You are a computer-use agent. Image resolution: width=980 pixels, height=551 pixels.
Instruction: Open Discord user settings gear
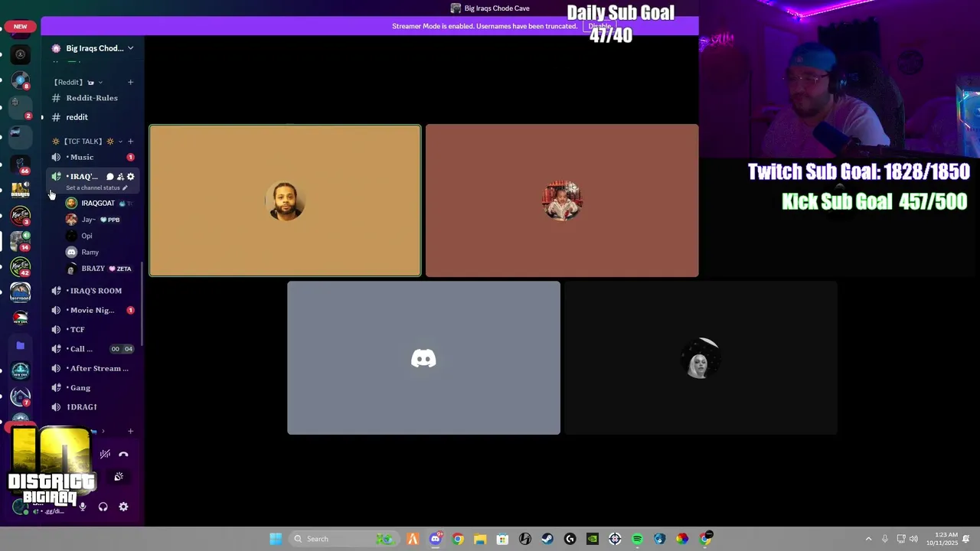(123, 507)
